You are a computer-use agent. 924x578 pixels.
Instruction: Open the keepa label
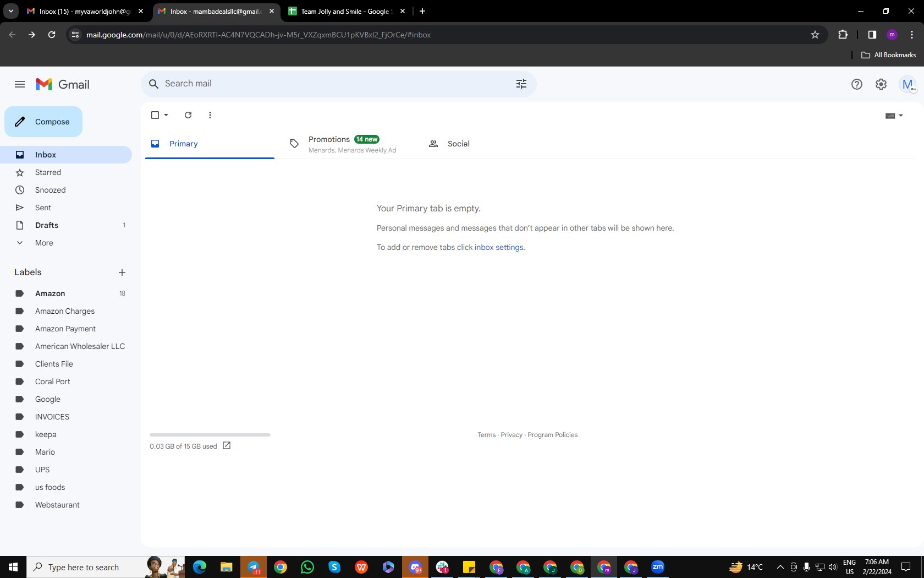pos(66,434)
